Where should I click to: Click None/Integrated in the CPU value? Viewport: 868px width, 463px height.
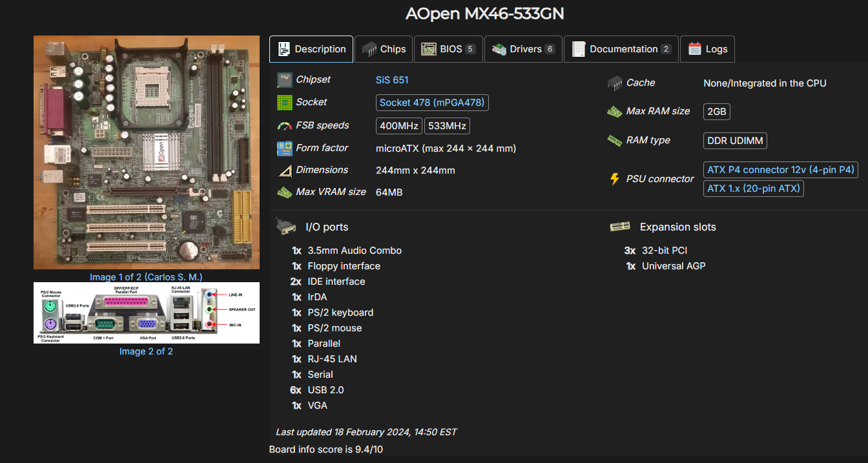point(765,83)
